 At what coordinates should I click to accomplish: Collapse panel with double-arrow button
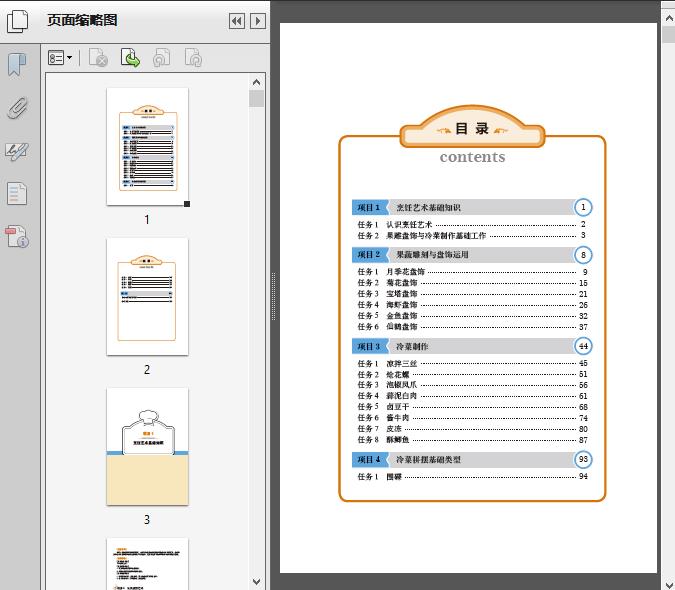point(237,21)
